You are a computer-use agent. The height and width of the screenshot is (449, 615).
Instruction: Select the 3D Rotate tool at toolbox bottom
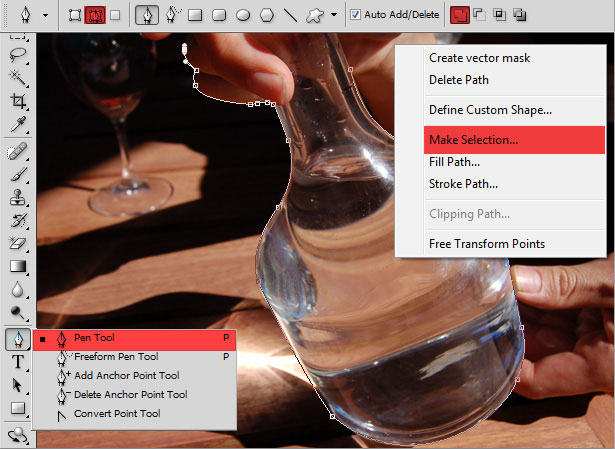(18, 434)
